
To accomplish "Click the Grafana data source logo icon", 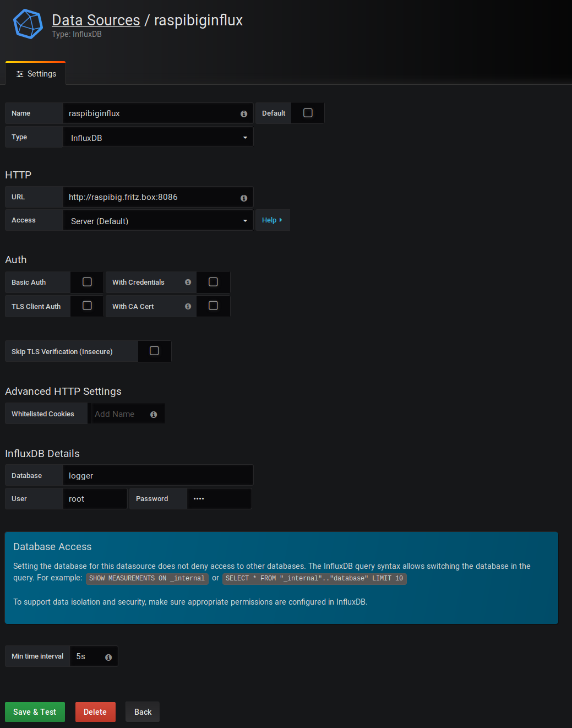I will (x=28, y=24).
